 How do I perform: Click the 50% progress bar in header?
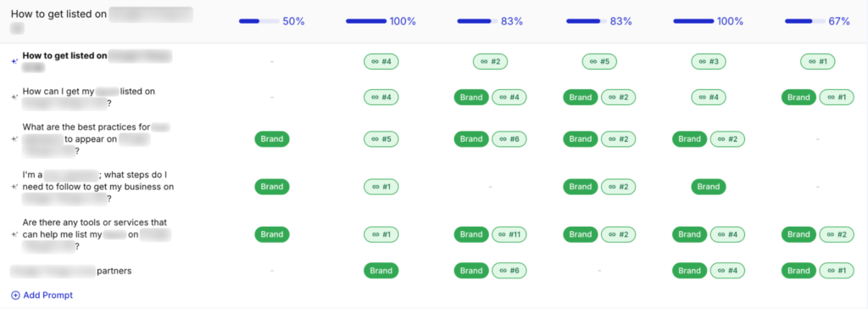tap(259, 21)
